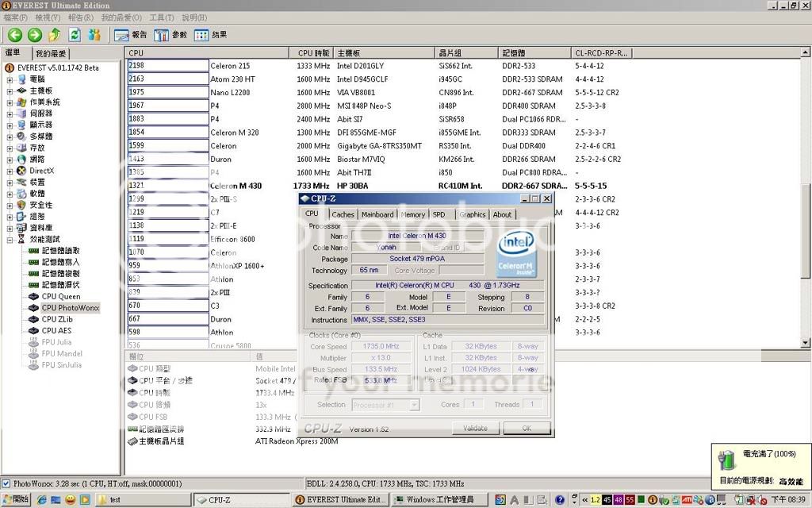Expand the 主機板 tree node
812x508 pixels.
click(10, 91)
